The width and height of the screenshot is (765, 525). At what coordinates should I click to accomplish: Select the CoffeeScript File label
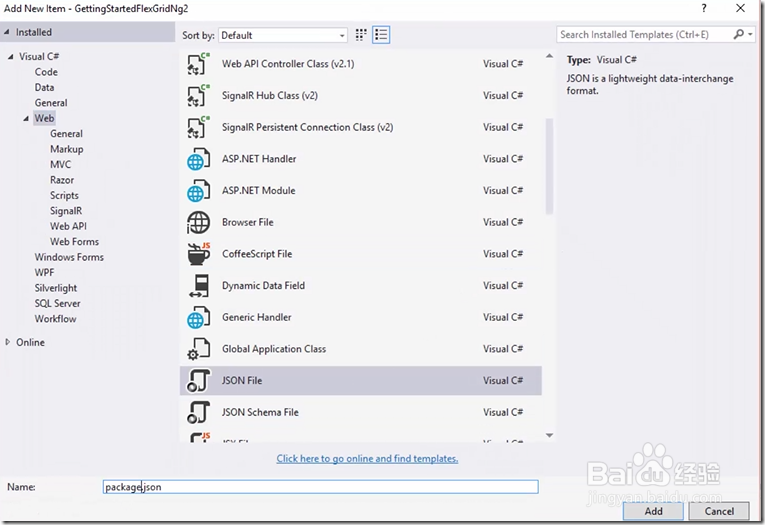tap(257, 254)
